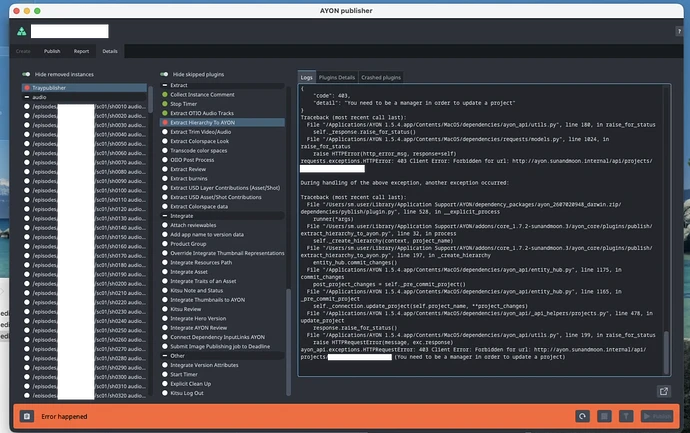690x433 pixels.
Task: Open the Logs tab
Action: (307, 77)
